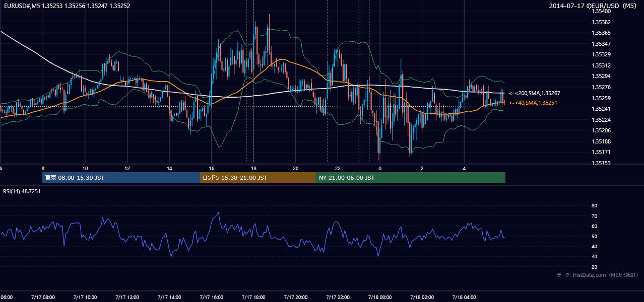Click the 7/18 04:00 time axis label
This screenshot has width=644, height=302.
[x=465, y=297]
